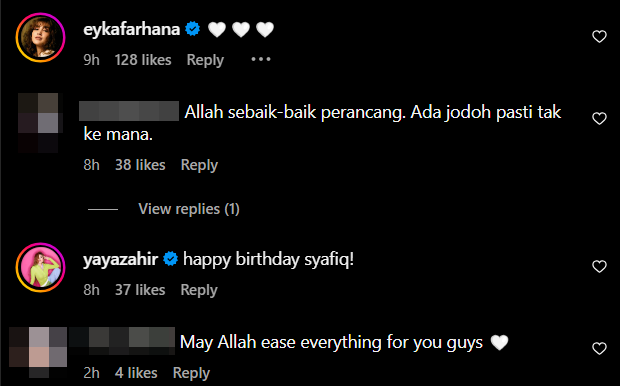This screenshot has height=386, width=620.
Task: View who gave 128 likes
Action: [x=143, y=60]
